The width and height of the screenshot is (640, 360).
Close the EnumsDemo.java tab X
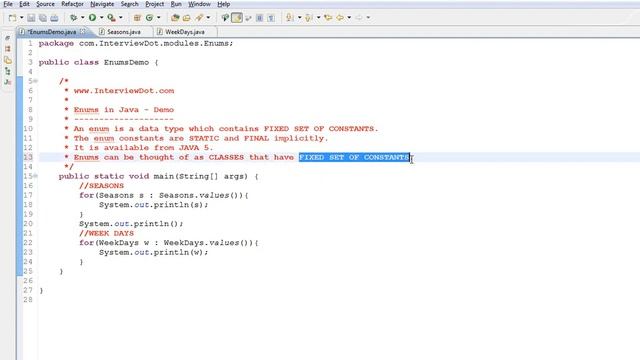[x=83, y=31]
